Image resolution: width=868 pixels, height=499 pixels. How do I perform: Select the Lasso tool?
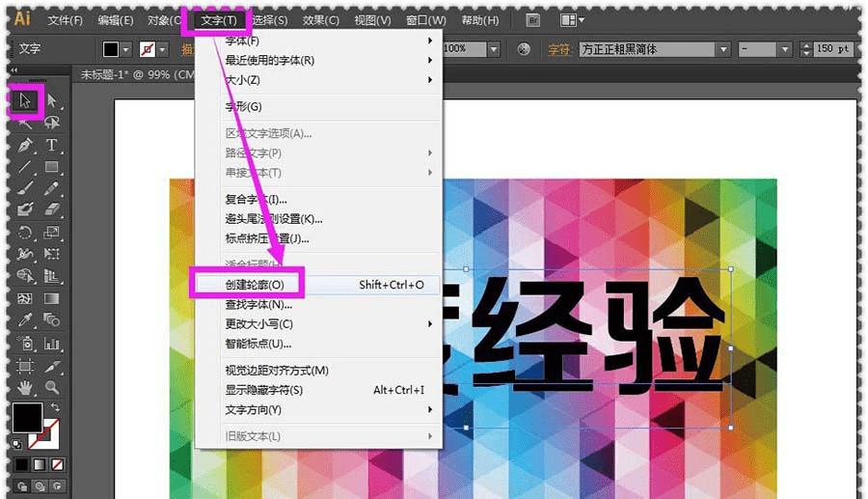coord(51,123)
